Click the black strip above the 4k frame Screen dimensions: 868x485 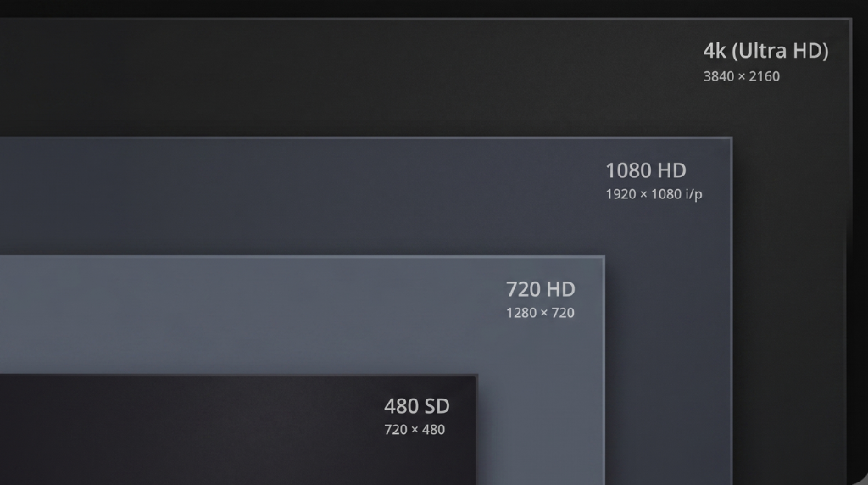pos(434,8)
